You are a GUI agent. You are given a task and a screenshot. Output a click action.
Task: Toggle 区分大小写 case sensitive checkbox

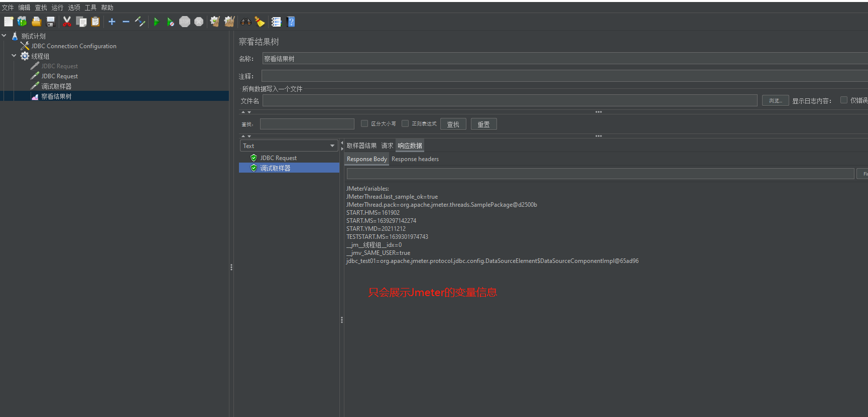tap(364, 123)
